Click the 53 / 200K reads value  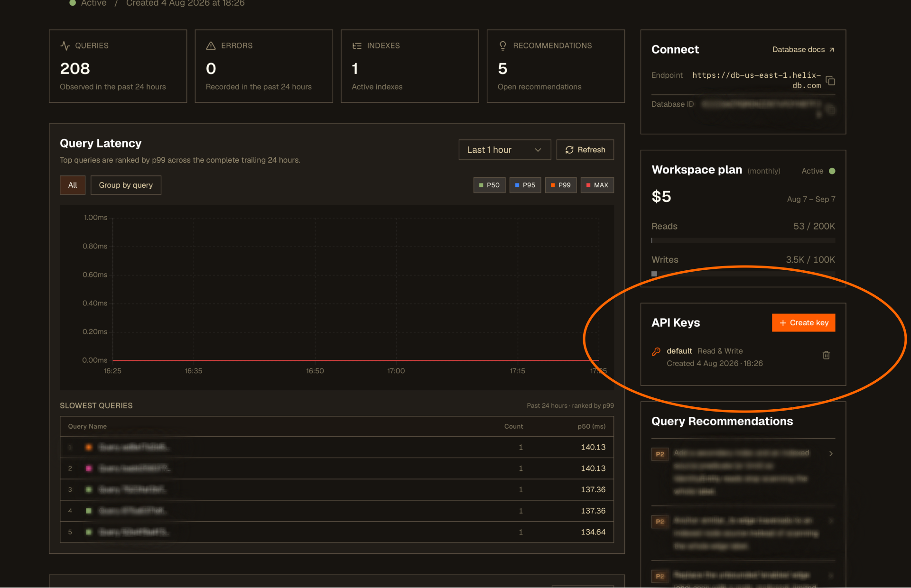pos(814,226)
